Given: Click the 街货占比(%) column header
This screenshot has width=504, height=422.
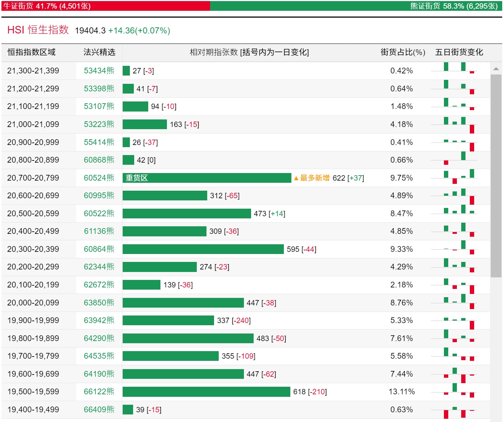Looking at the screenshot, I should pos(403,53).
